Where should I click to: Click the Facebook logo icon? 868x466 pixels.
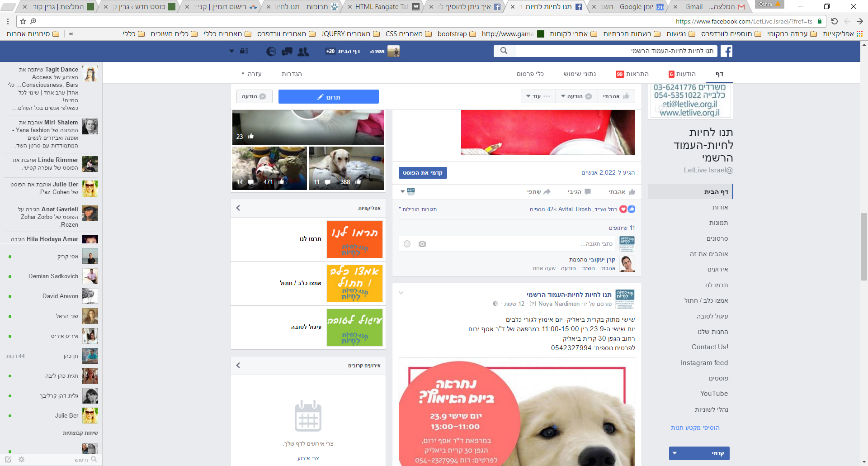click(x=726, y=51)
